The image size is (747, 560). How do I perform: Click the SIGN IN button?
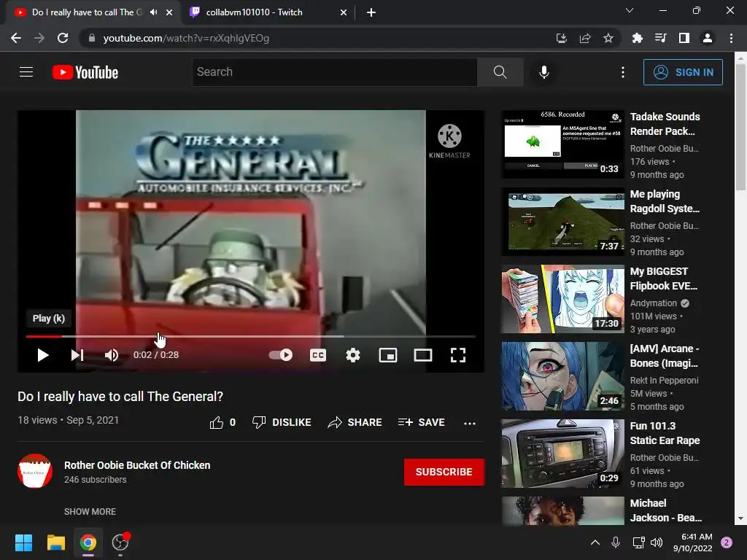tap(683, 72)
